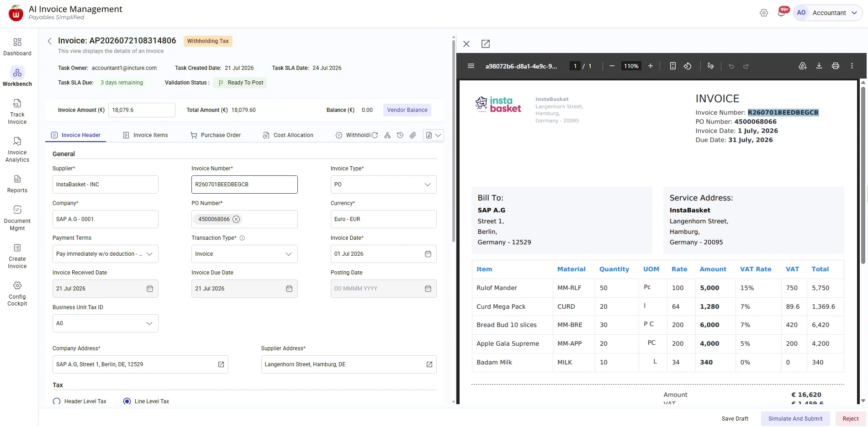Click the attachment paperclip icon
Image resolution: width=868 pixels, height=427 pixels.
413,135
